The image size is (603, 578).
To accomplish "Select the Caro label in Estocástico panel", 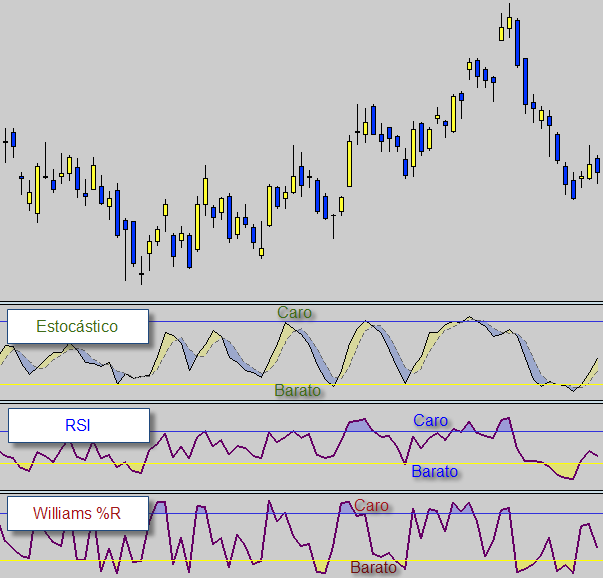I will (x=294, y=312).
